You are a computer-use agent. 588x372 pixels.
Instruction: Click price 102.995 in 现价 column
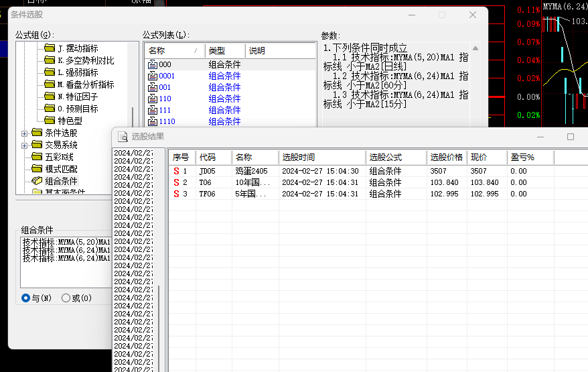click(x=484, y=194)
